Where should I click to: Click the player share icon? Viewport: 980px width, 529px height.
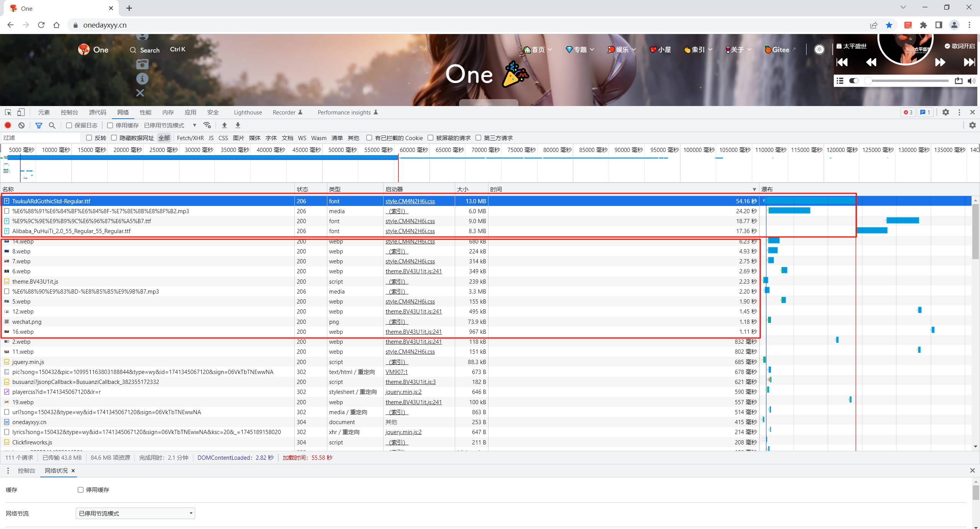click(959, 81)
